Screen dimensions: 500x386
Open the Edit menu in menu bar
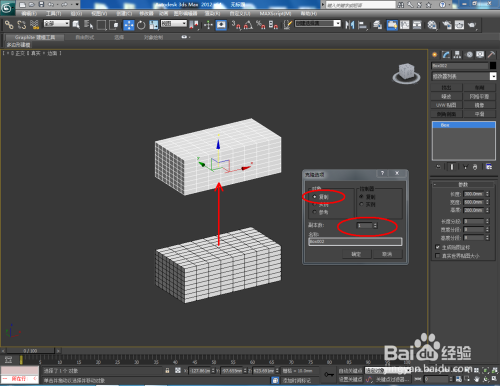[x=29, y=14]
